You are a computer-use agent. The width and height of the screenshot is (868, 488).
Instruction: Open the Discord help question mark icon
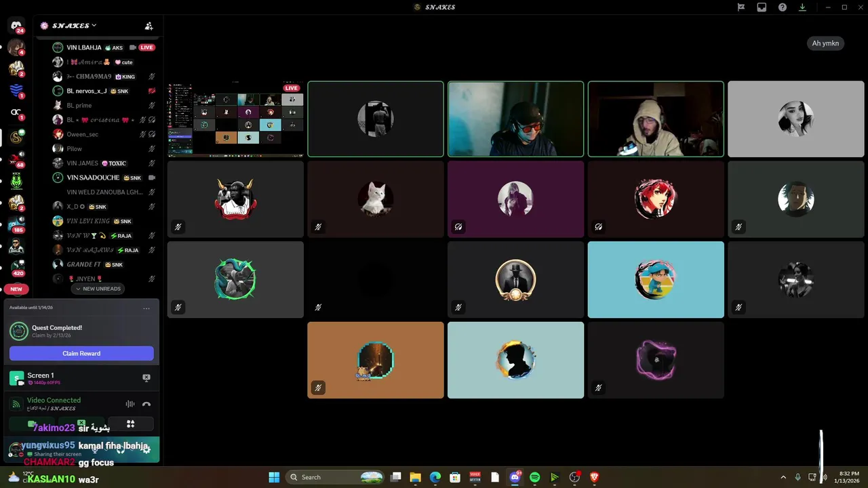point(783,7)
